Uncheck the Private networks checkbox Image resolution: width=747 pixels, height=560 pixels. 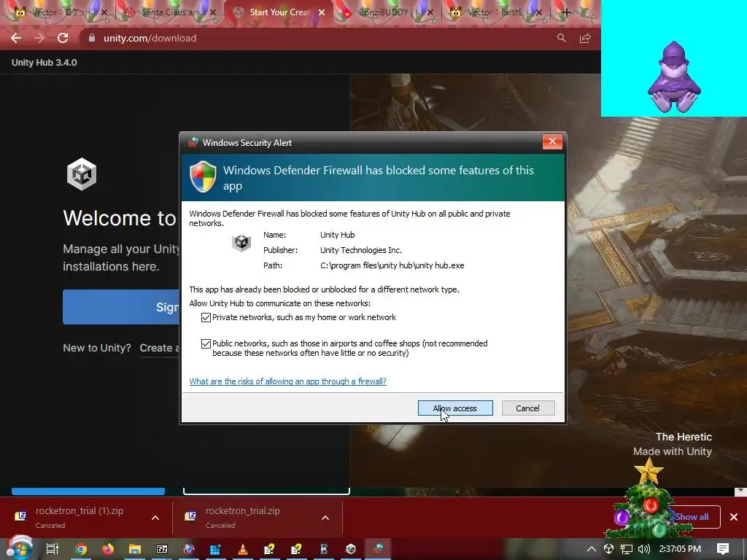(206, 318)
